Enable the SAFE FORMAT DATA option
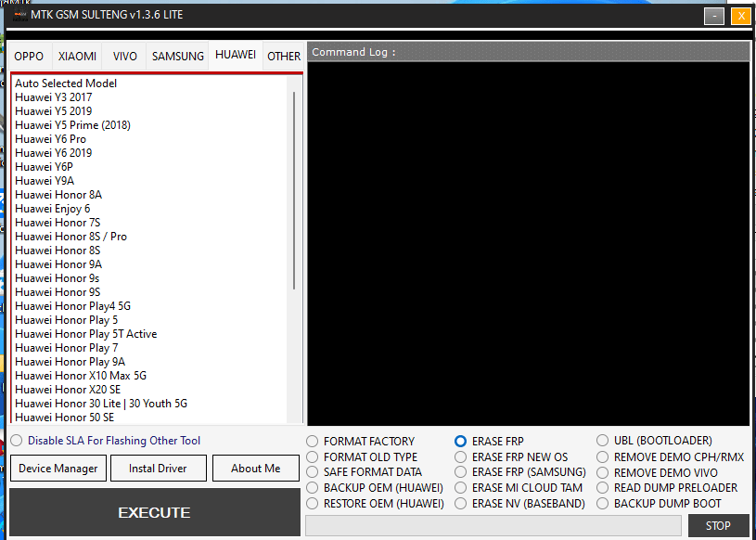Viewport: 756px width, 540px height. [x=312, y=472]
